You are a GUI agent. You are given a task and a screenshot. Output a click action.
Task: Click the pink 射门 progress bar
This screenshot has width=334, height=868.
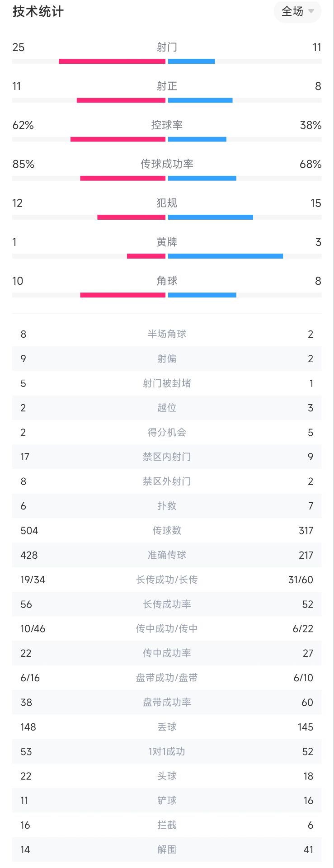[x=112, y=61]
